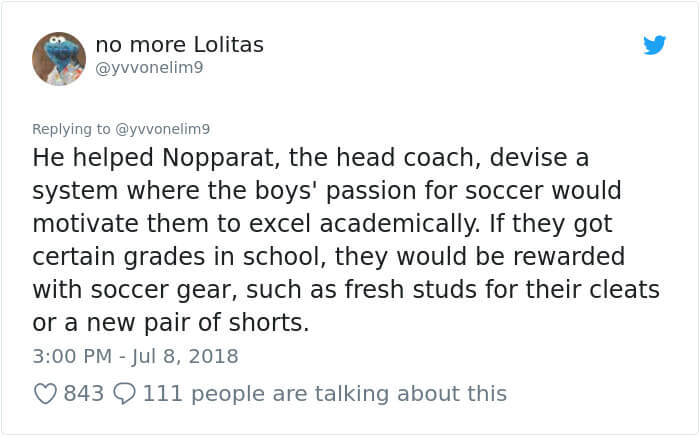Click the 843 likes count
The width and height of the screenshot is (700, 436).
[x=84, y=394]
